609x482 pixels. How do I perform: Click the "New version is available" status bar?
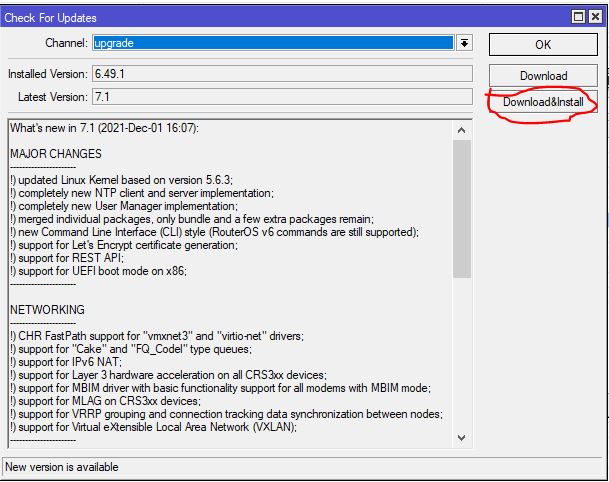point(62,467)
